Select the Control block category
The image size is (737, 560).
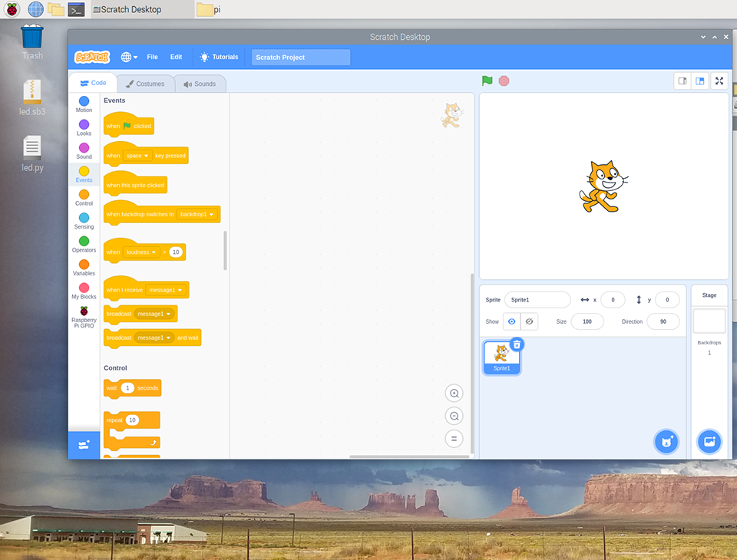click(x=84, y=198)
